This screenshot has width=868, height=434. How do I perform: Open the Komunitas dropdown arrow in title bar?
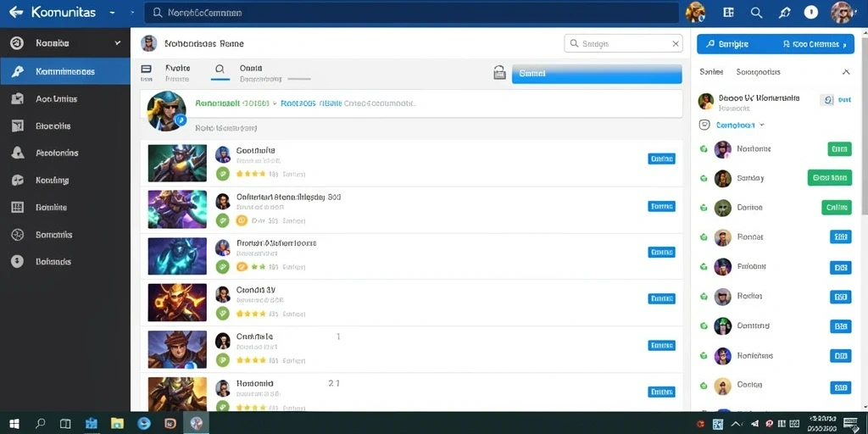click(x=113, y=12)
